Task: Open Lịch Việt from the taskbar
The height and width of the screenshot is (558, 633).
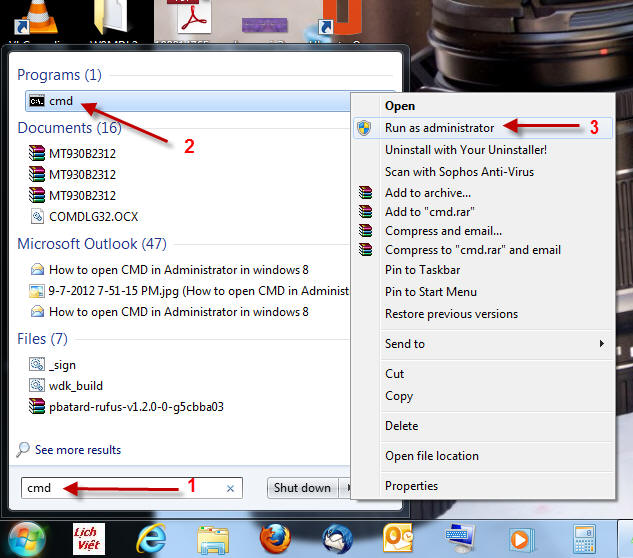Action: coord(89,539)
